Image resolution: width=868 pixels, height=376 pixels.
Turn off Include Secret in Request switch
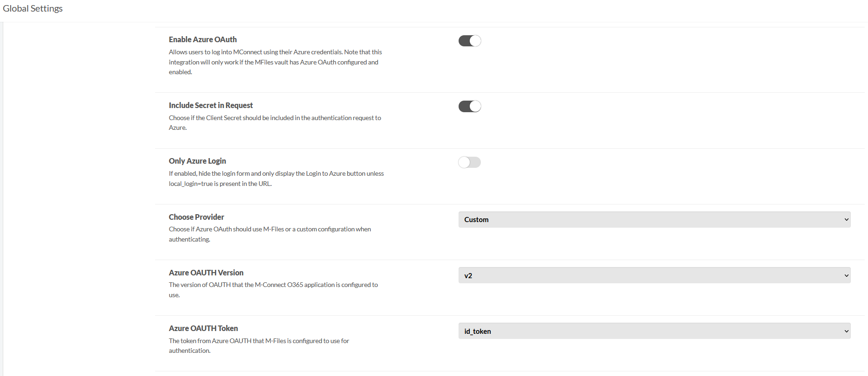tap(470, 107)
